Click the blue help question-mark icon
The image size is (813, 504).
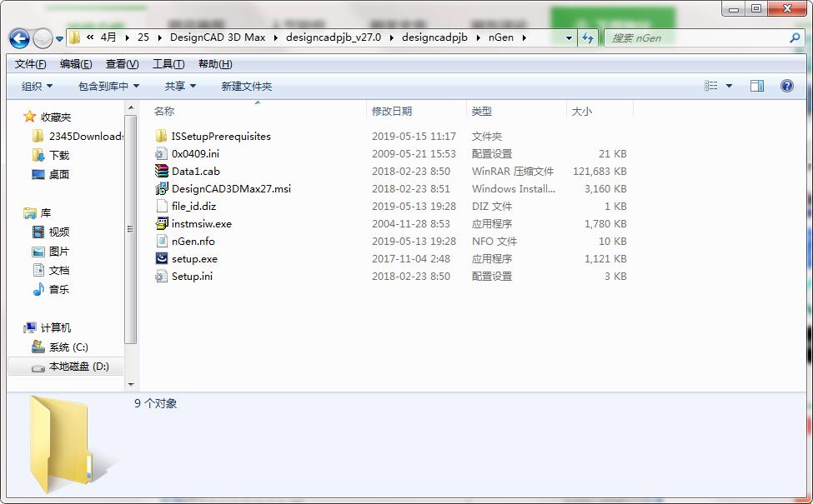coord(786,86)
